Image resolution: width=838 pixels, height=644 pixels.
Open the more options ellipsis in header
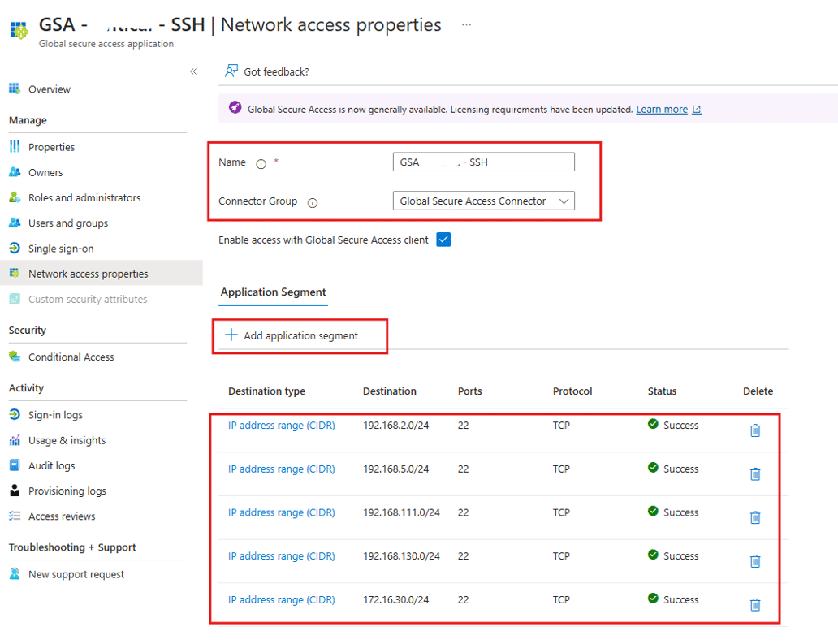pos(467,24)
